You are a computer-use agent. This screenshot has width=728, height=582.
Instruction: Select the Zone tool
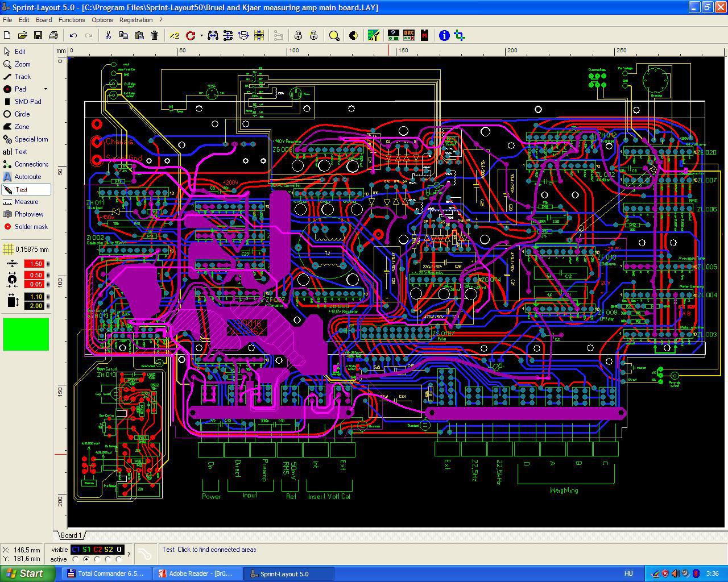(26, 127)
